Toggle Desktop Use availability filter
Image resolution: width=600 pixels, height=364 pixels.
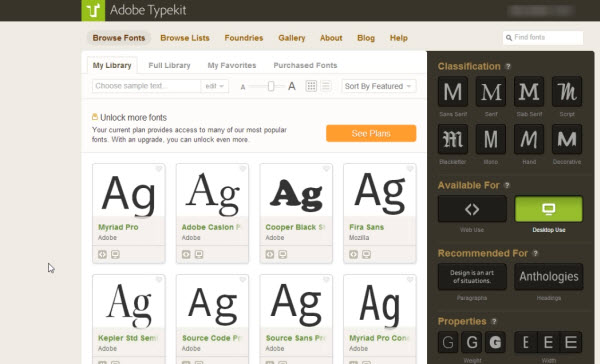click(x=549, y=209)
